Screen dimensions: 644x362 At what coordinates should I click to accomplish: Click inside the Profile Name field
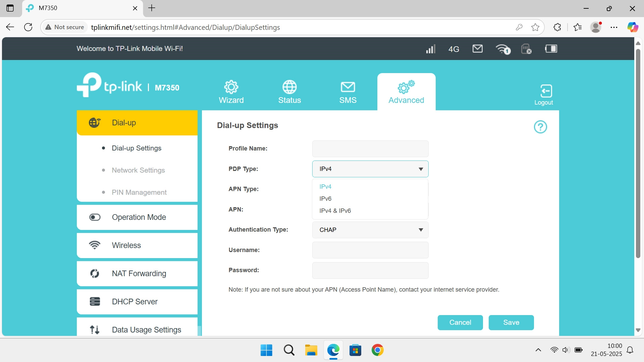click(370, 148)
